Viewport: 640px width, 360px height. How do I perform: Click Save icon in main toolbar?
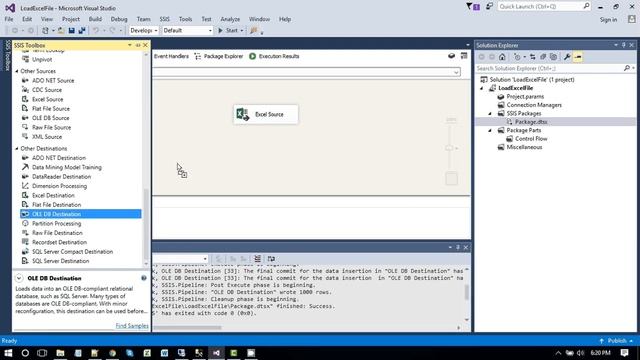tap(71, 30)
